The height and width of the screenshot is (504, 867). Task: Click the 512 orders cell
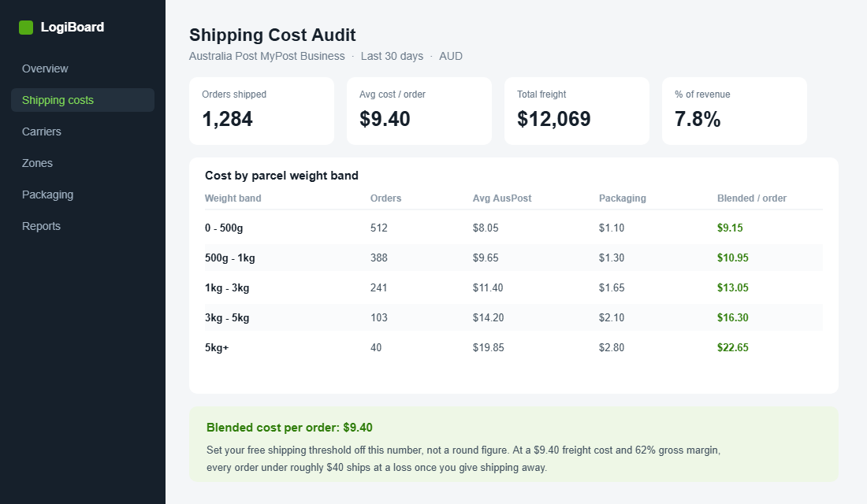tap(379, 228)
